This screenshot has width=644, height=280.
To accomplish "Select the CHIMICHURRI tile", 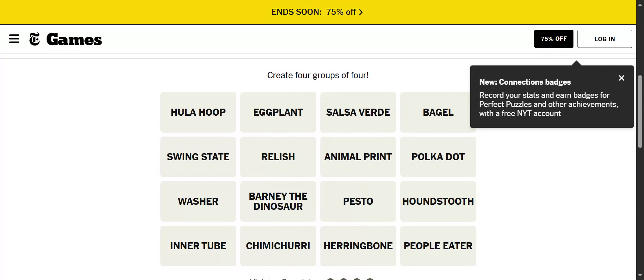I will [278, 246].
